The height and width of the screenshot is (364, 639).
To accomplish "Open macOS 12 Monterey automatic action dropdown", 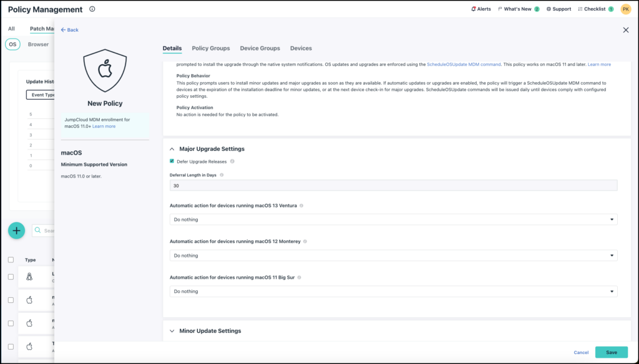I will [393, 256].
